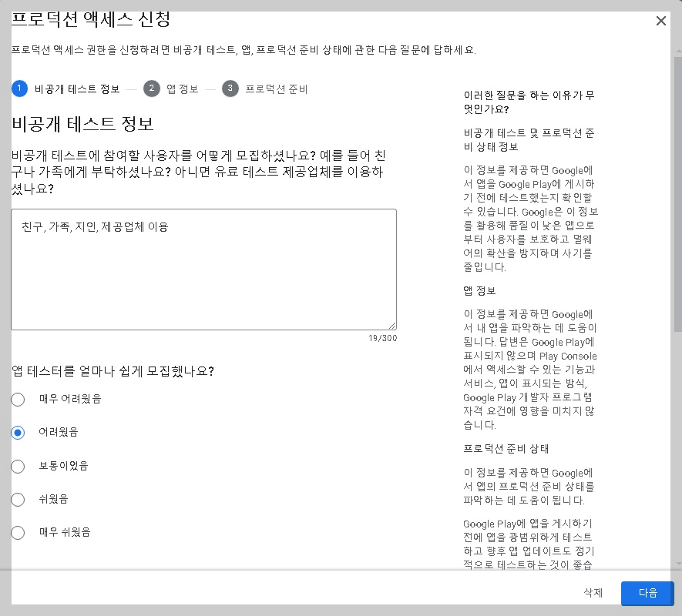Go to the 프로덕션 준비 step 3
The image size is (682, 616).
click(265, 89)
